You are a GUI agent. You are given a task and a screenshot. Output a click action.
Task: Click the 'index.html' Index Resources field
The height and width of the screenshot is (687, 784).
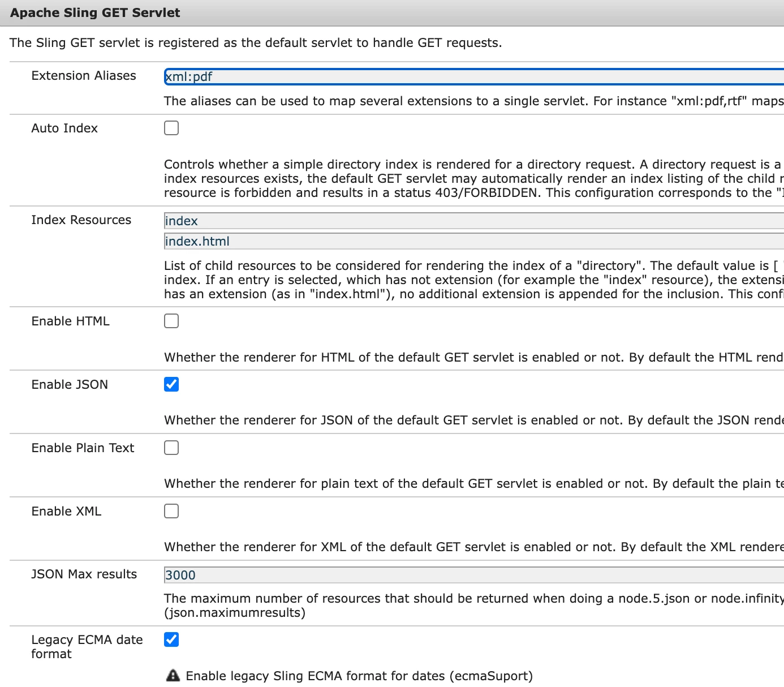(474, 241)
